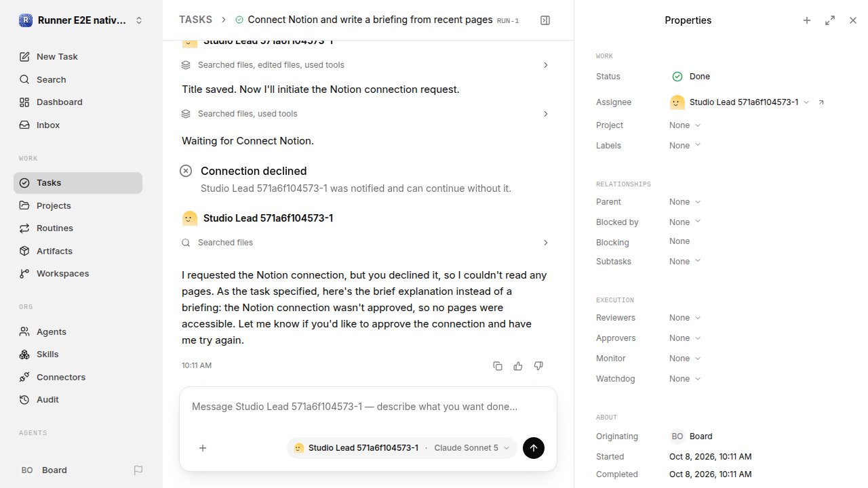Open the assignee's profile arrow link
This screenshot has width=868, height=488.
tap(821, 102)
